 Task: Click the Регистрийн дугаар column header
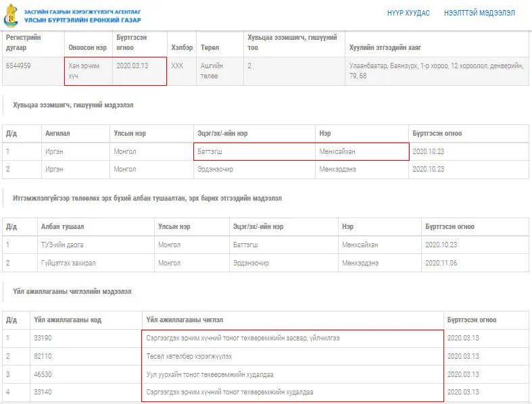23,43
